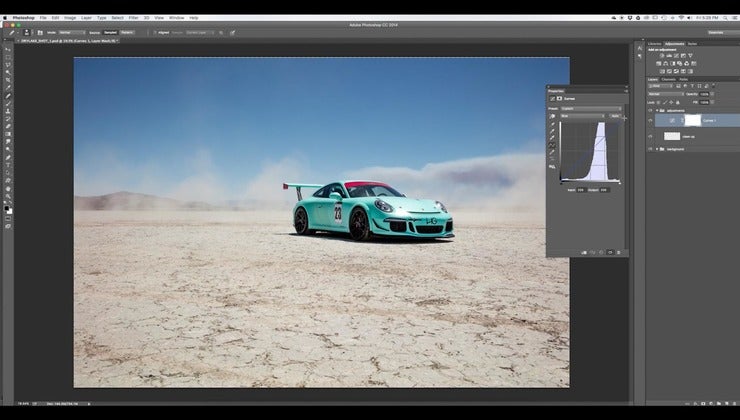Hide the adjustments group layer
This screenshot has height=420, width=740.
(x=650, y=110)
